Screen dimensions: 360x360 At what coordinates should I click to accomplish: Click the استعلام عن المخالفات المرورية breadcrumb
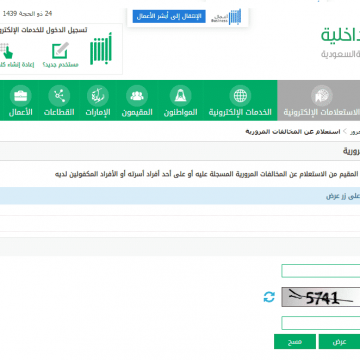pos(293,132)
